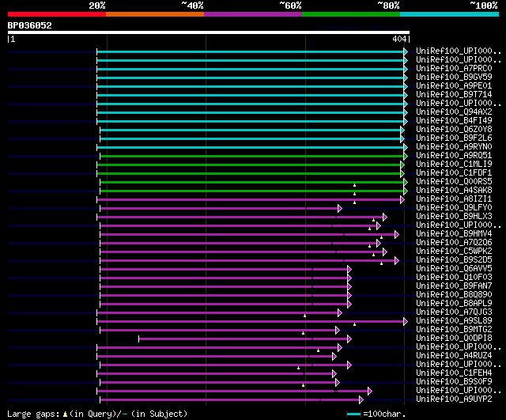Screen dimensions: 506x420
Task: Select the query name BP036052
Action: [x=30, y=25]
